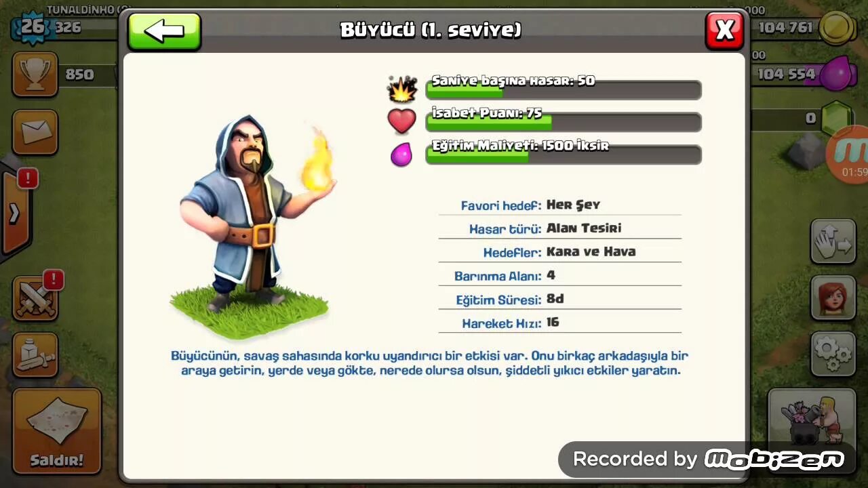Viewport: 868px width, 488px height.
Task: Open the army overview icon
Action: pyautogui.click(x=35, y=353)
